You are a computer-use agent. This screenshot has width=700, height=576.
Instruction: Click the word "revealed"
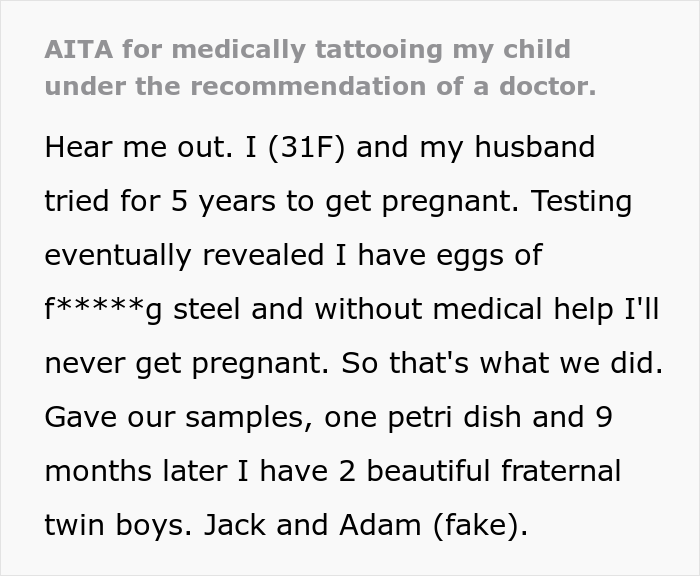[263, 255]
